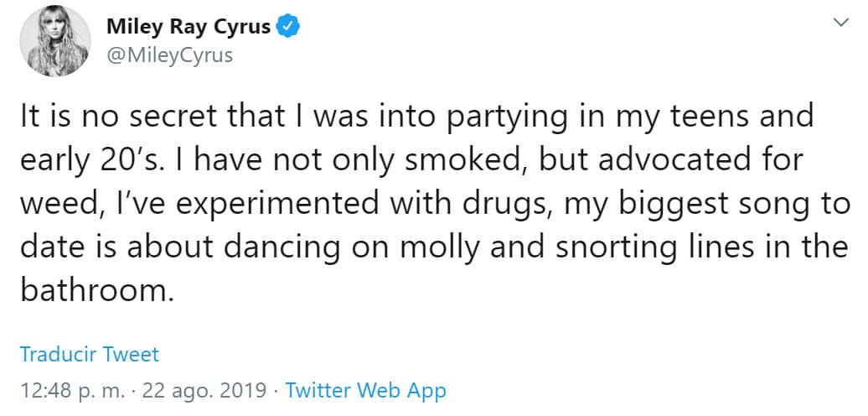This screenshot has width=868, height=416.
Task: Open the @MileyCyrus handle link
Action: [x=169, y=55]
